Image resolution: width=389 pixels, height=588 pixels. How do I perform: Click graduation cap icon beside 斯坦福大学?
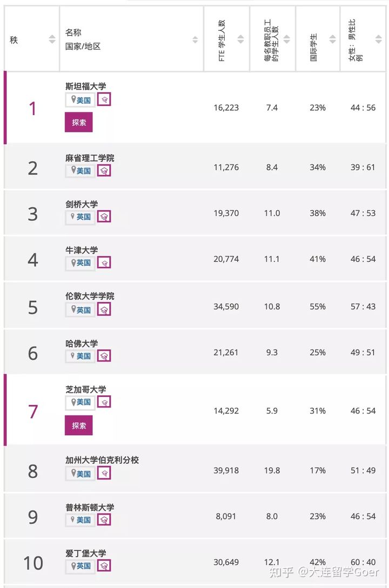click(x=104, y=99)
